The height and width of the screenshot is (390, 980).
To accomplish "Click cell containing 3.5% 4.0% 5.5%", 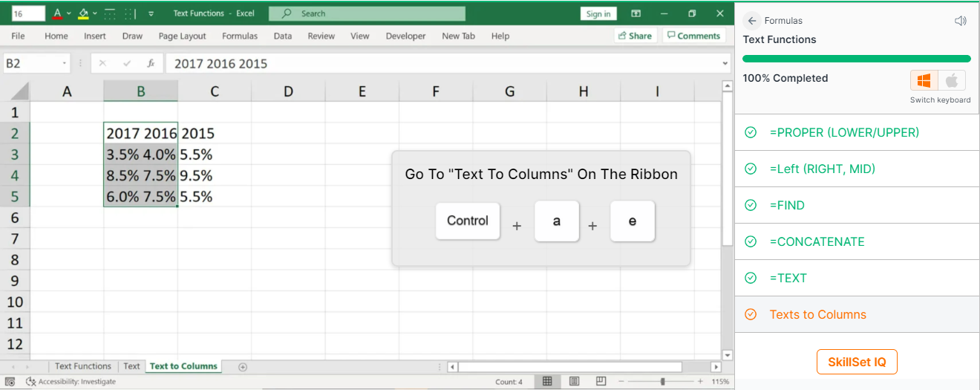I will pos(141,155).
